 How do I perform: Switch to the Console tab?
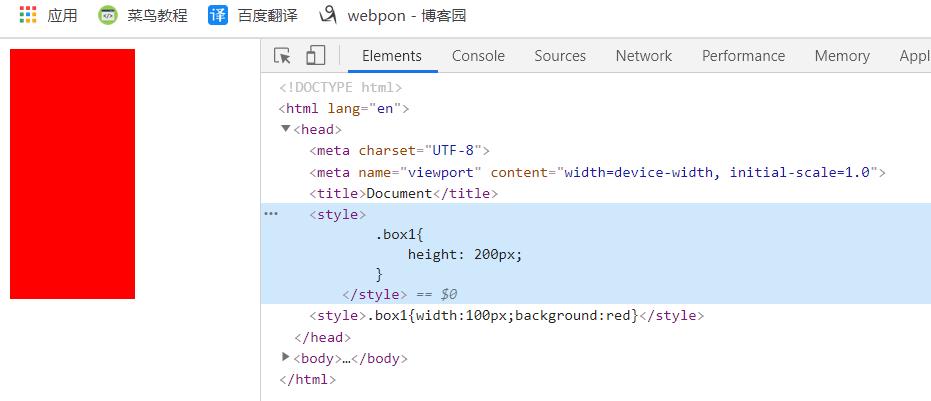tap(478, 56)
